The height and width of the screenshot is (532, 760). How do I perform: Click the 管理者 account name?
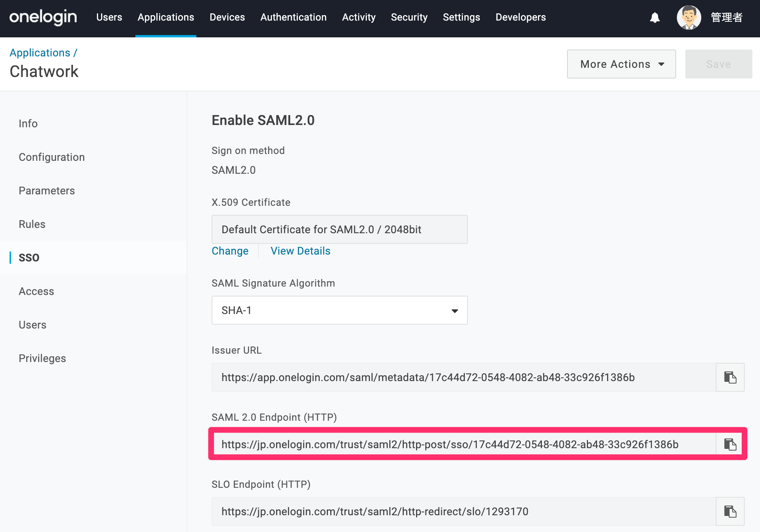tap(727, 18)
